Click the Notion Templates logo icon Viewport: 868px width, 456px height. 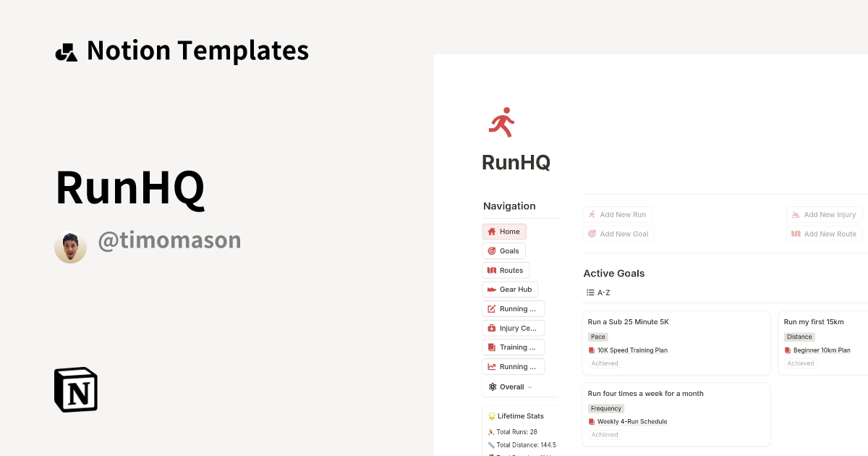click(66, 50)
